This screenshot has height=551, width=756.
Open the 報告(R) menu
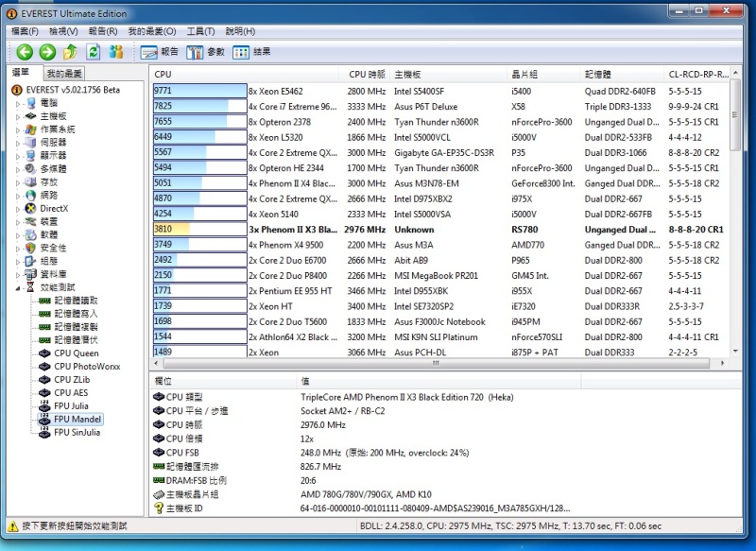coord(103,31)
